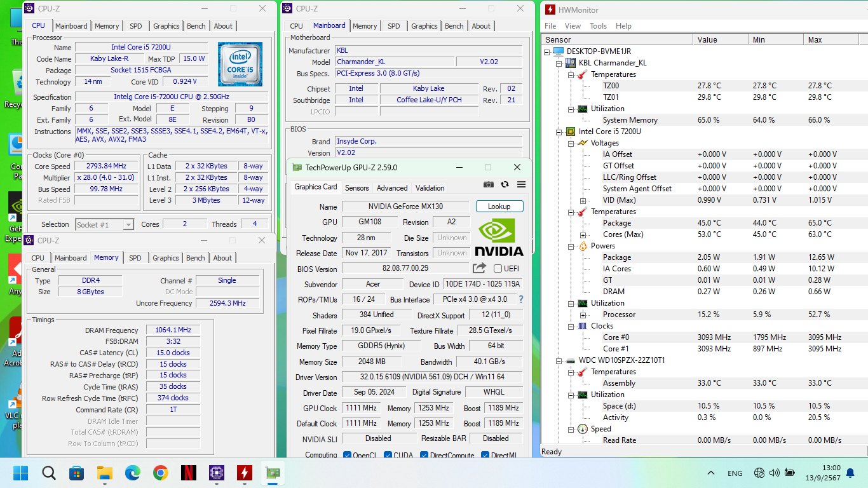This screenshot has height=488, width=868.
Task: Click the Clocks node icon in HWMonitor
Action: point(583,326)
